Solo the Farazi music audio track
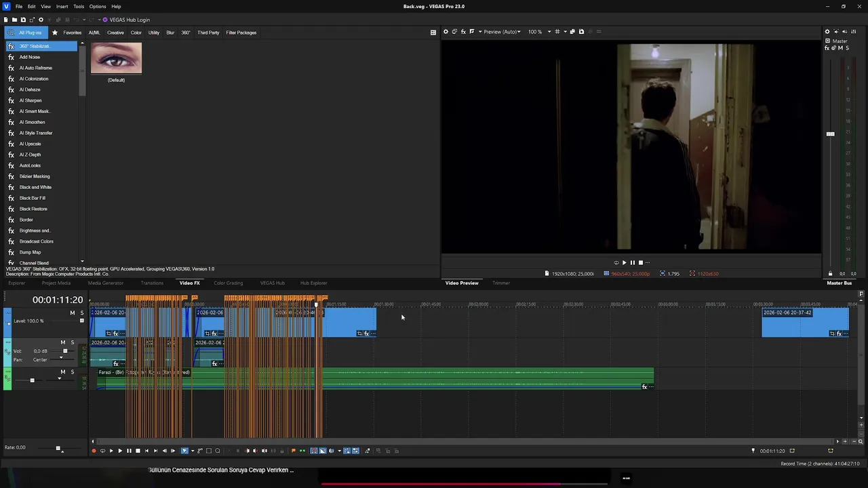The width and height of the screenshot is (868, 488). click(73, 372)
